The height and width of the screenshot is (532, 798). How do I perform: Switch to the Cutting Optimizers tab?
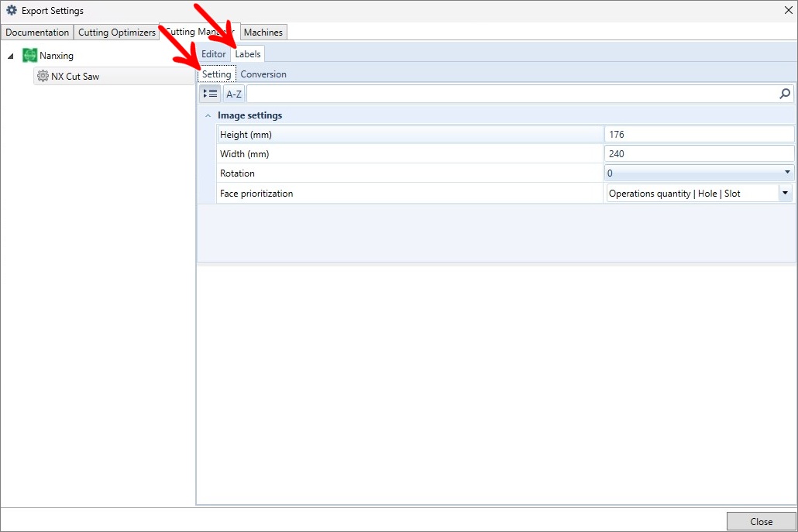[x=116, y=32]
